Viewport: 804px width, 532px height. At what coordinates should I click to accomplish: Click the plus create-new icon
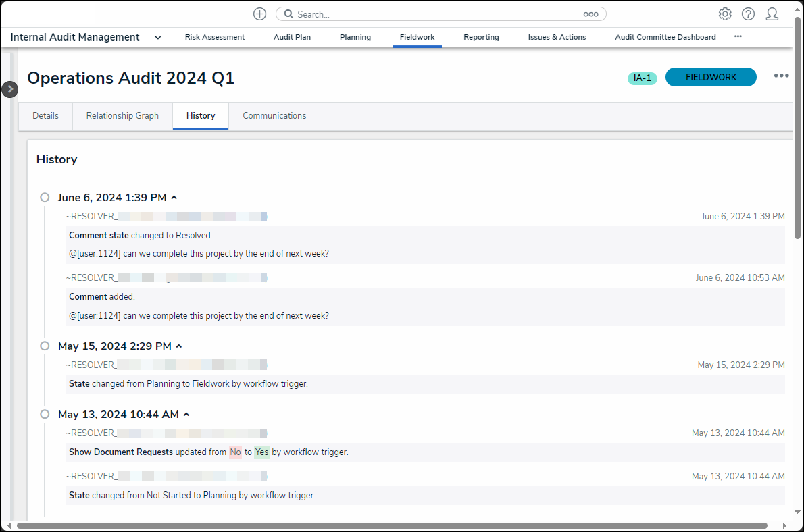[259, 14]
